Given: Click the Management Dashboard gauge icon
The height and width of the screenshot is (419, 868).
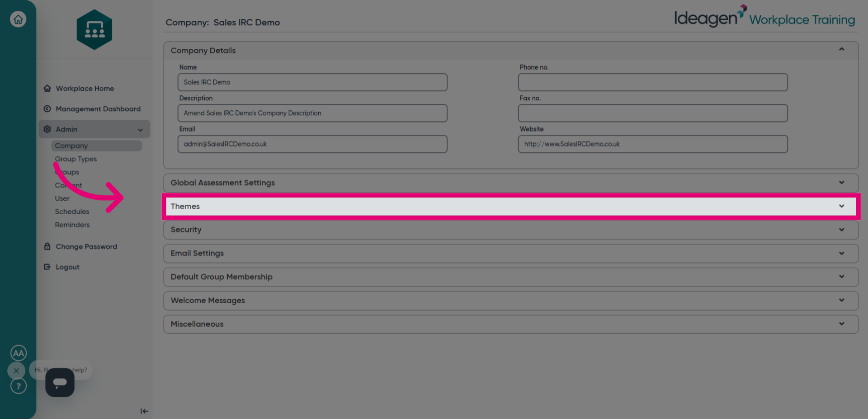Looking at the screenshot, I should click(47, 108).
